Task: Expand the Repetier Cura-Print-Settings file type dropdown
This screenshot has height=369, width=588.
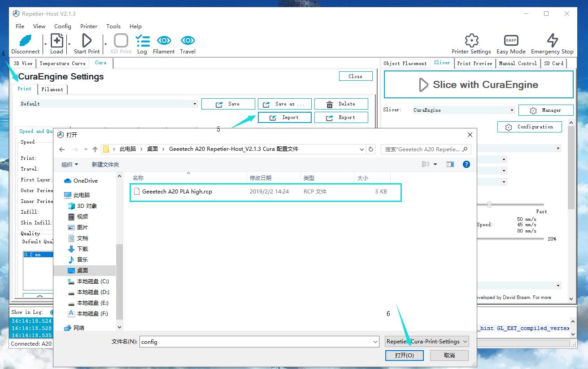Action: [x=427, y=342]
